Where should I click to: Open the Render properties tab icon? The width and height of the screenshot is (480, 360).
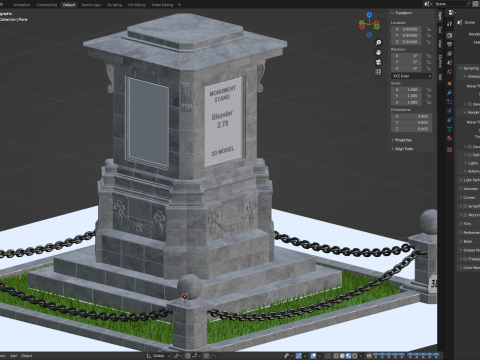[x=450, y=35]
